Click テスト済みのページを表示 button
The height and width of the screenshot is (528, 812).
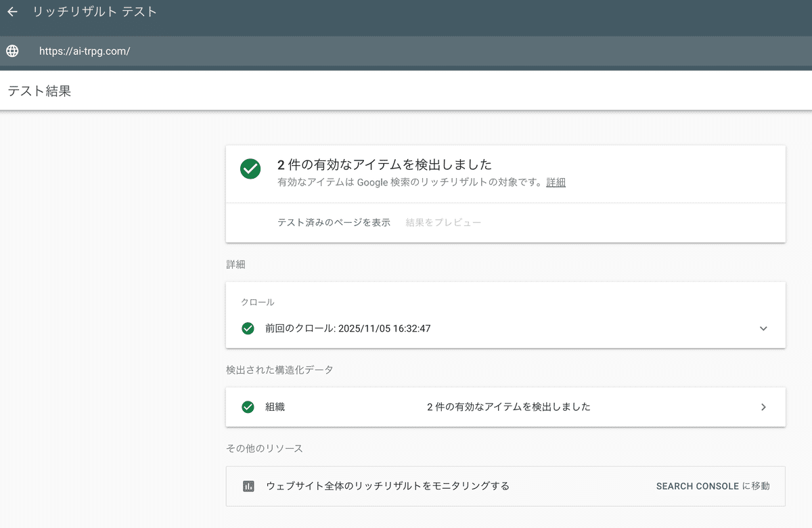point(334,222)
